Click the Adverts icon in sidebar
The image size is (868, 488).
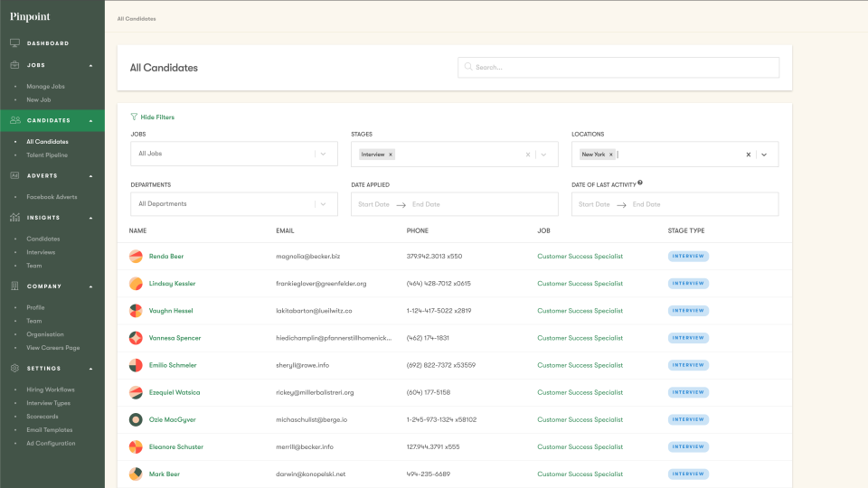point(15,175)
